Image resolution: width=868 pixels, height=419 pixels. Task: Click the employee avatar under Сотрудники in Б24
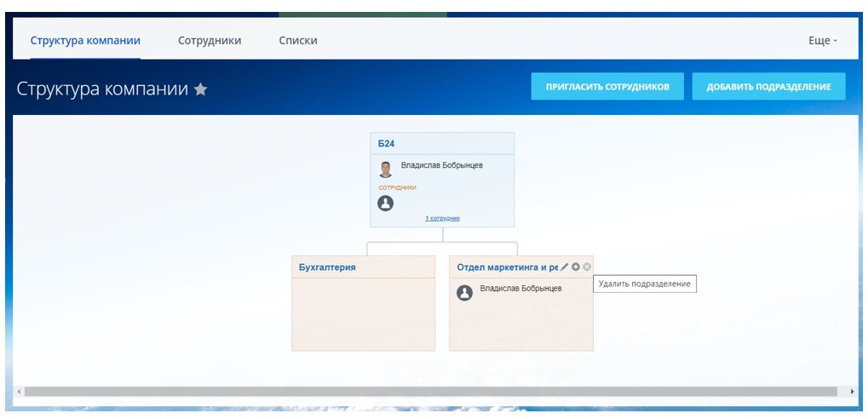coord(385,204)
